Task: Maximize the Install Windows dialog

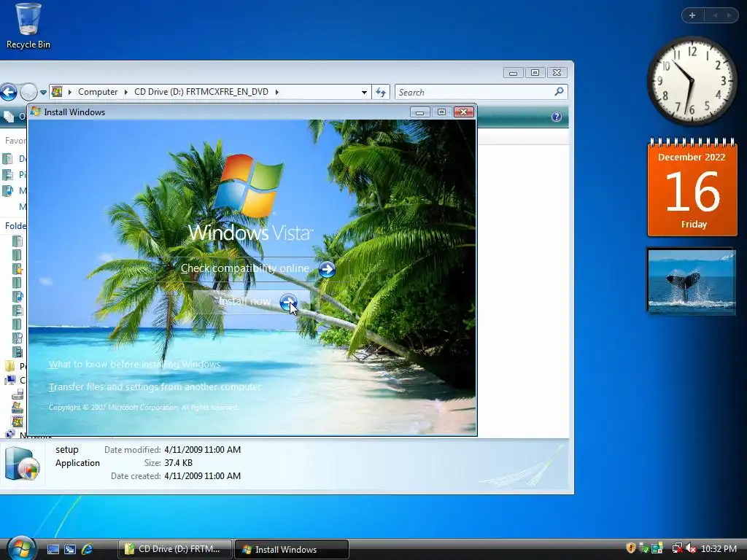Action: [x=441, y=112]
